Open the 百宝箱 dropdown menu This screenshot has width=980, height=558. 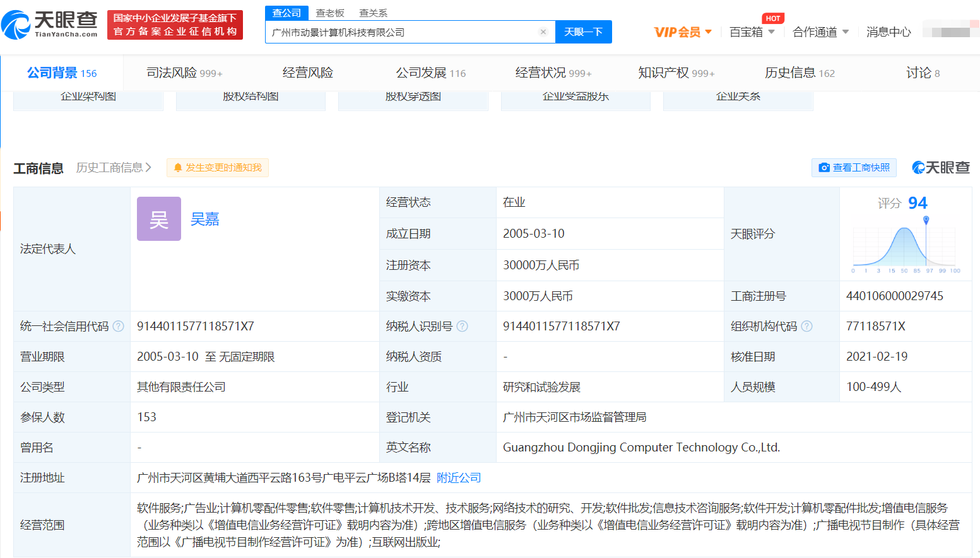coord(752,32)
